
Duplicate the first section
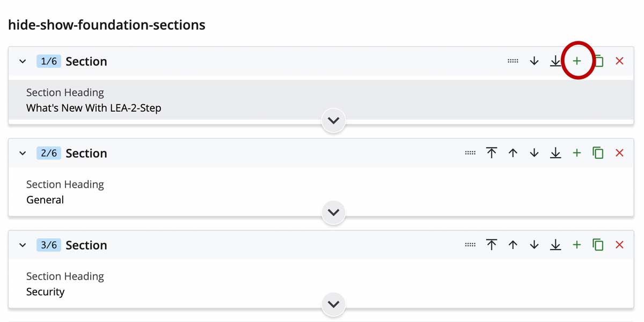(x=598, y=61)
